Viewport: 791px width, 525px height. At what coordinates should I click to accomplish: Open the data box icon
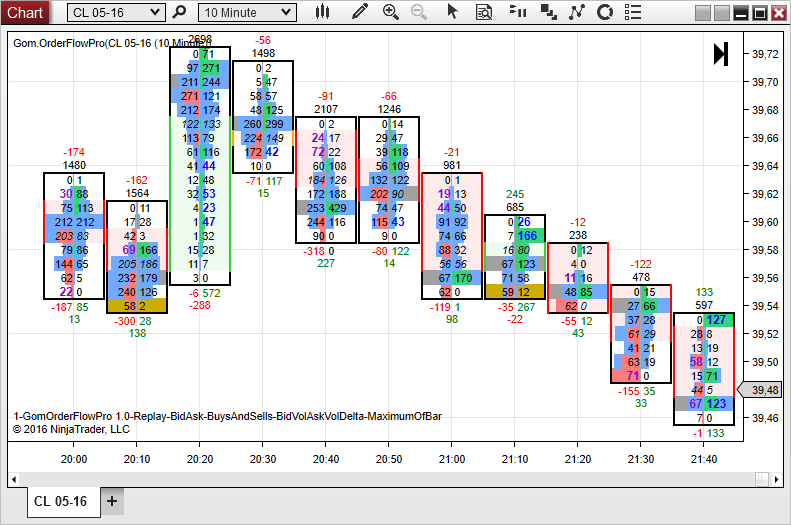pos(484,12)
